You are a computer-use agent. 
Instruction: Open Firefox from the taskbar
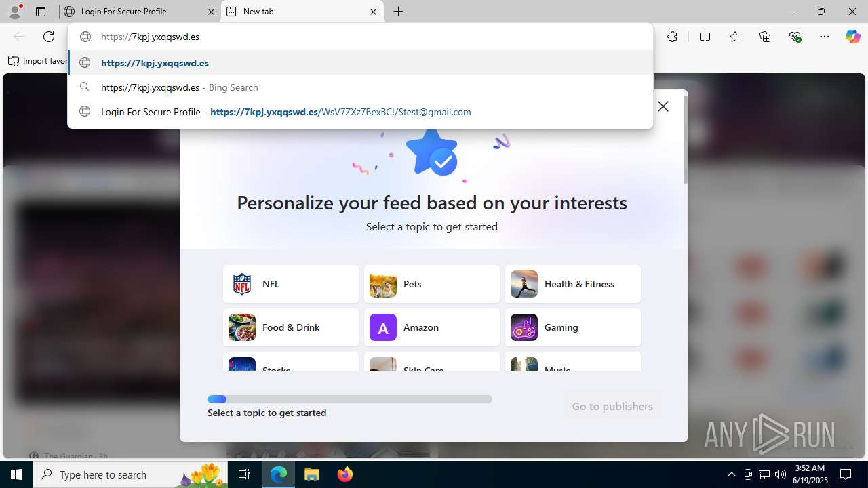345,474
